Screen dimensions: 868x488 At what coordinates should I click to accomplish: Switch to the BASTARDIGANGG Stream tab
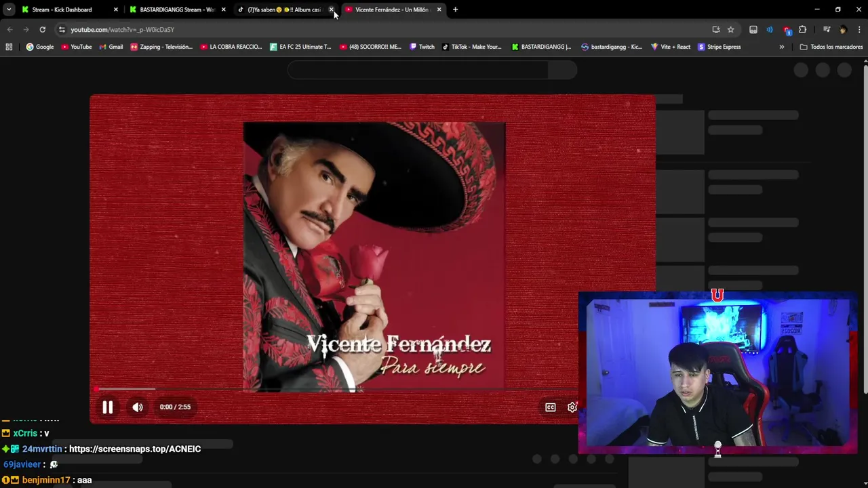coord(176,9)
